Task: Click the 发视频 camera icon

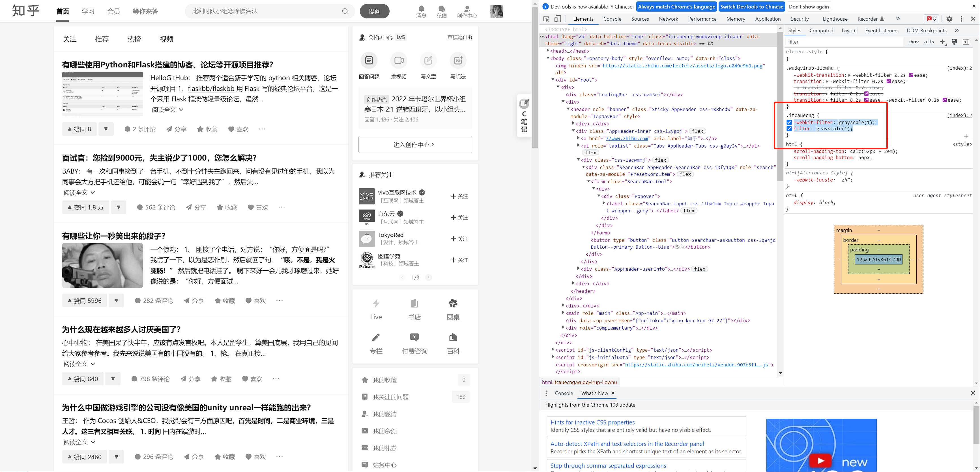Action: pyautogui.click(x=399, y=60)
